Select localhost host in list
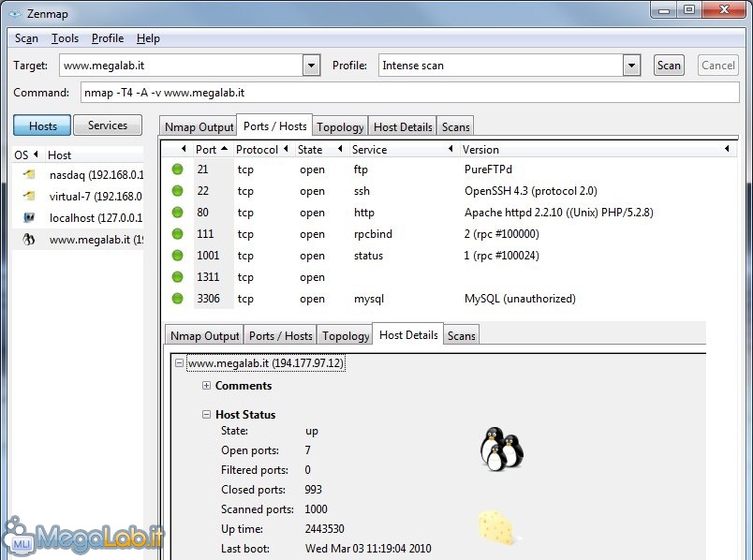Image resolution: width=753 pixels, height=560 pixels. (x=78, y=218)
